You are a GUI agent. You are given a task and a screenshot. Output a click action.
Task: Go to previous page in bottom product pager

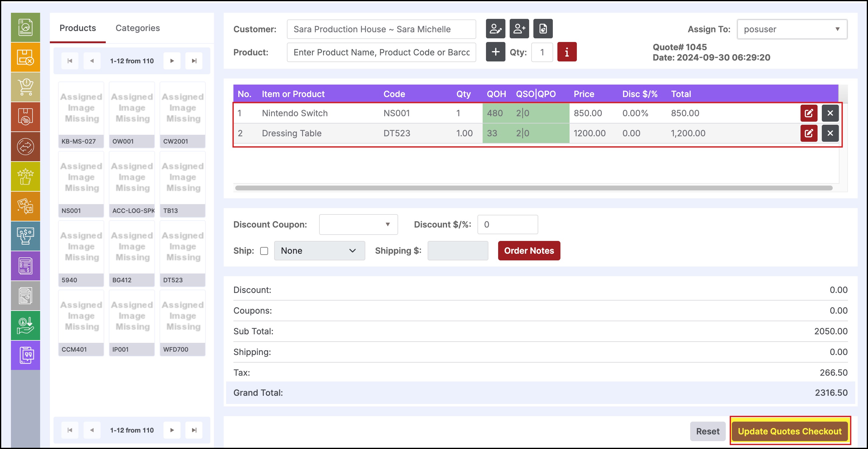[92, 430]
